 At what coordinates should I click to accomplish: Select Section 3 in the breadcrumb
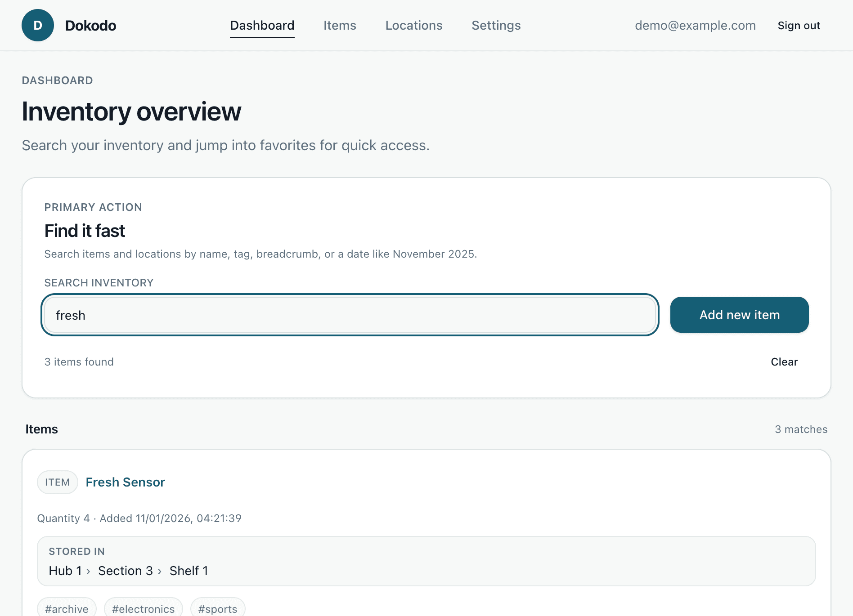pos(126,571)
